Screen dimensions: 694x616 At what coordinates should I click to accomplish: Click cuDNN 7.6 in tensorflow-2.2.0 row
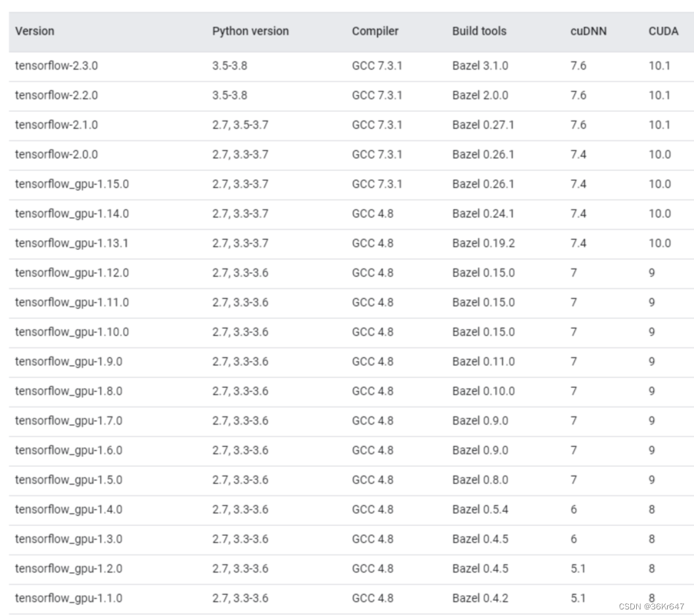point(578,95)
